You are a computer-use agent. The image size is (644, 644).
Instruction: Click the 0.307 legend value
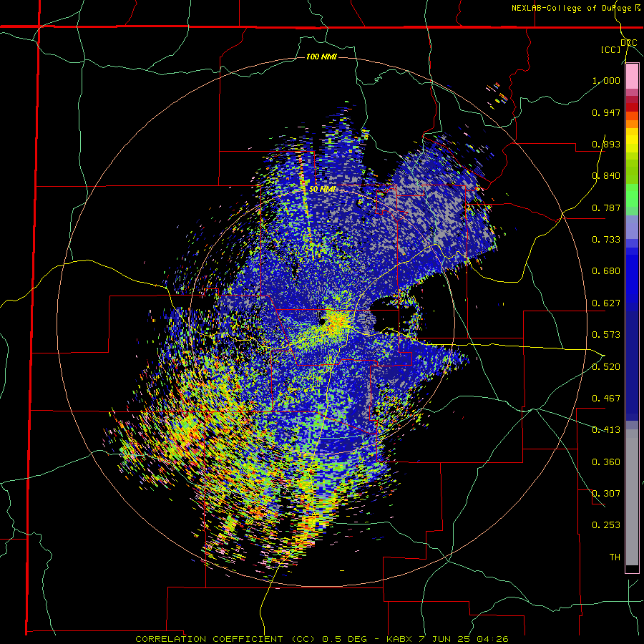coord(606,494)
